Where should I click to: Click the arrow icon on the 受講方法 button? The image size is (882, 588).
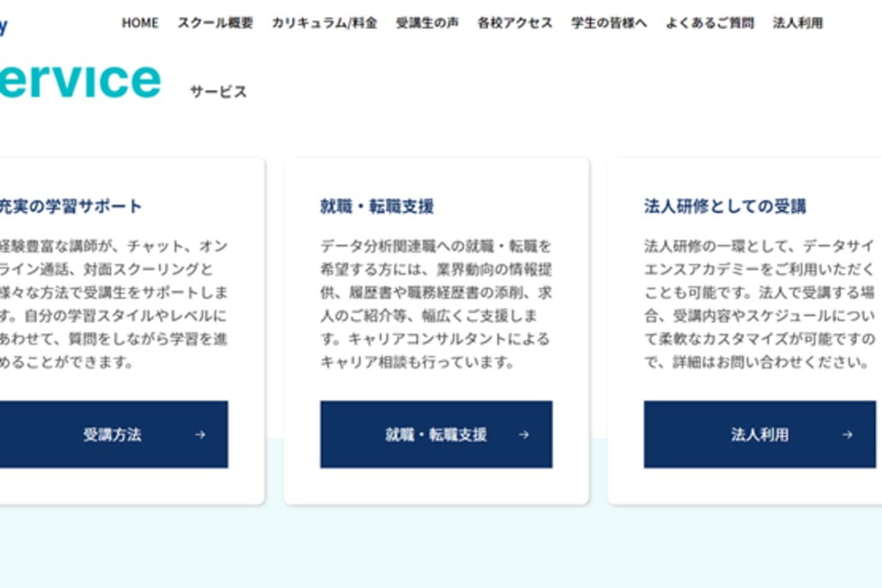(x=200, y=435)
